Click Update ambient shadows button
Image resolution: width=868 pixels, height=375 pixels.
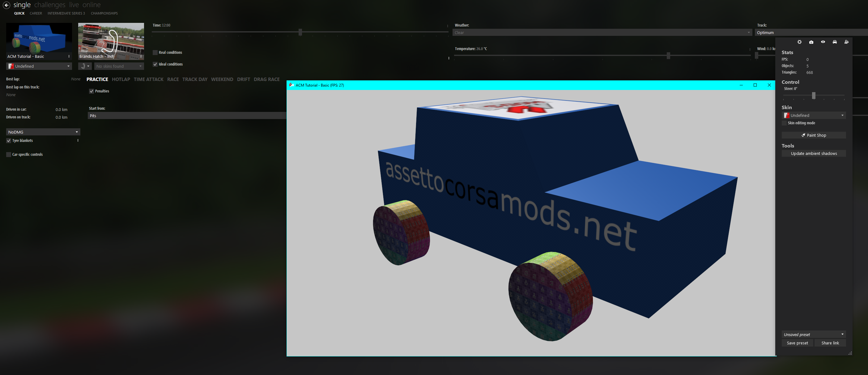pyautogui.click(x=814, y=153)
